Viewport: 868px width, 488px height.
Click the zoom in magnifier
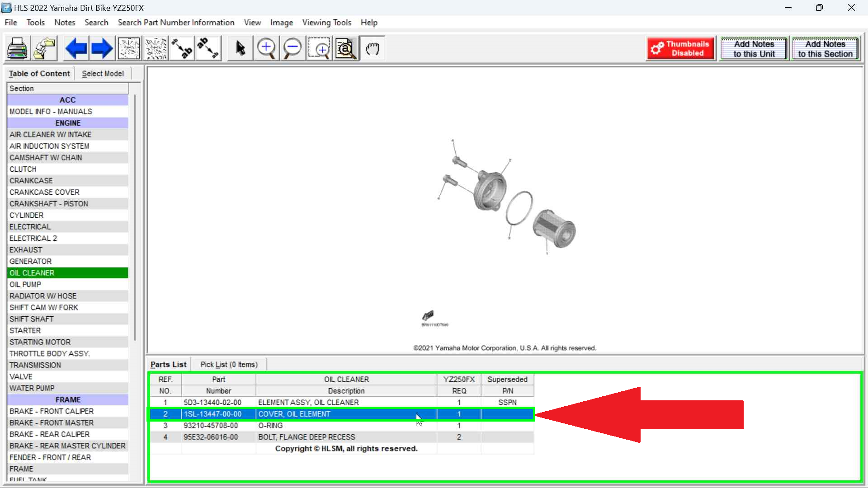[266, 48]
